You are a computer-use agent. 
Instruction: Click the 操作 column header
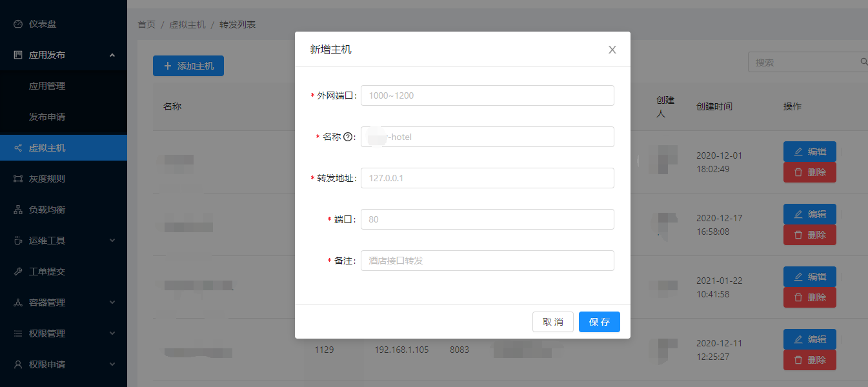pyautogui.click(x=792, y=106)
